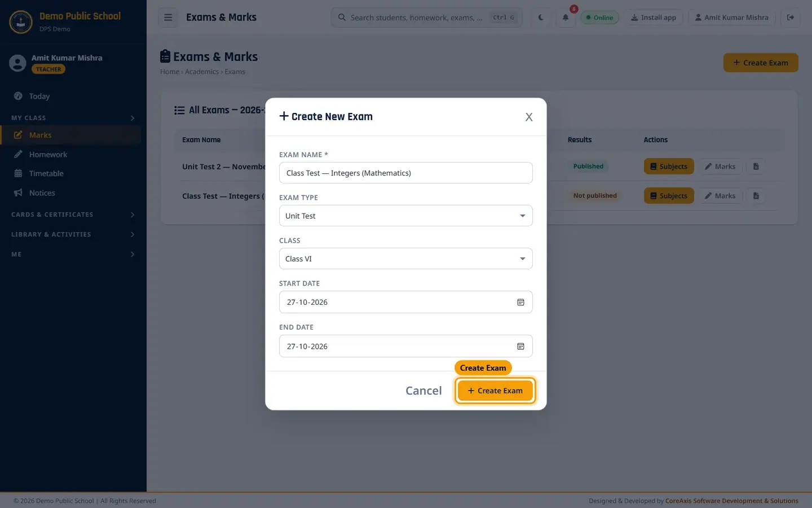Click Cancel in the exam dialog
This screenshot has width=812, height=508.
423,391
